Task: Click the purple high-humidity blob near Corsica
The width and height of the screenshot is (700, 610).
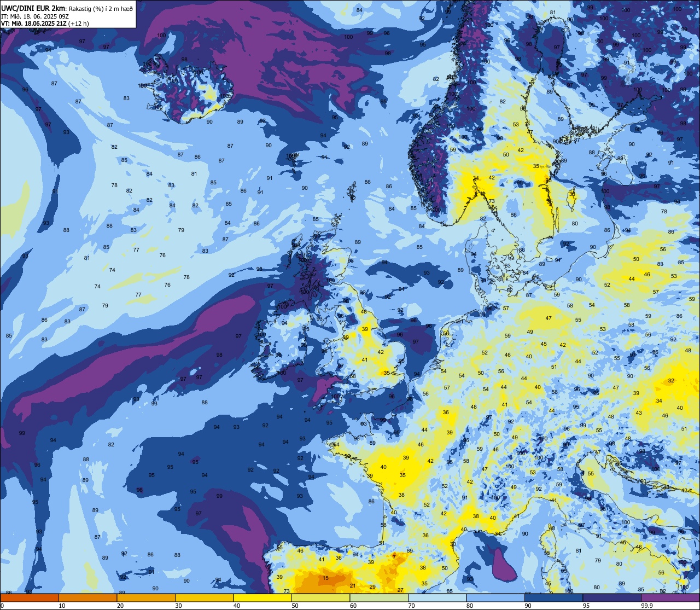Action: pyautogui.click(x=504, y=564)
